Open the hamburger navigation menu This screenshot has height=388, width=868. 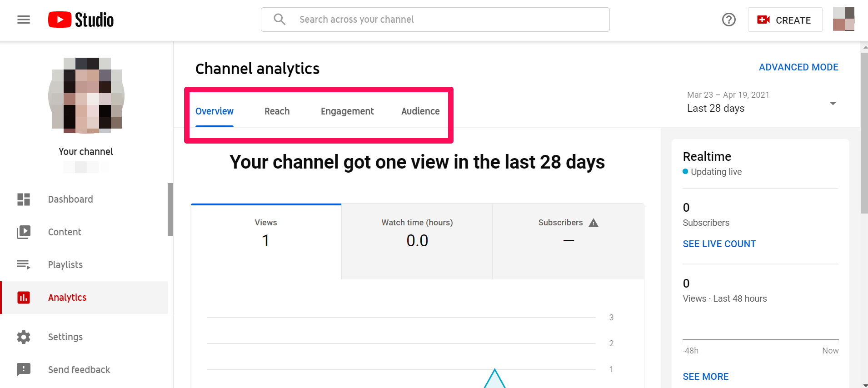click(x=24, y=20)
